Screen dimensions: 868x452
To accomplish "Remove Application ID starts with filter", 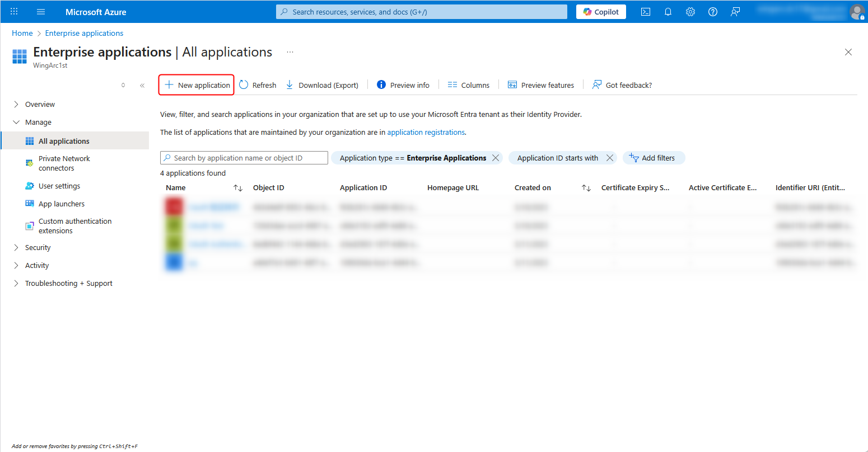I will (610, 158).
